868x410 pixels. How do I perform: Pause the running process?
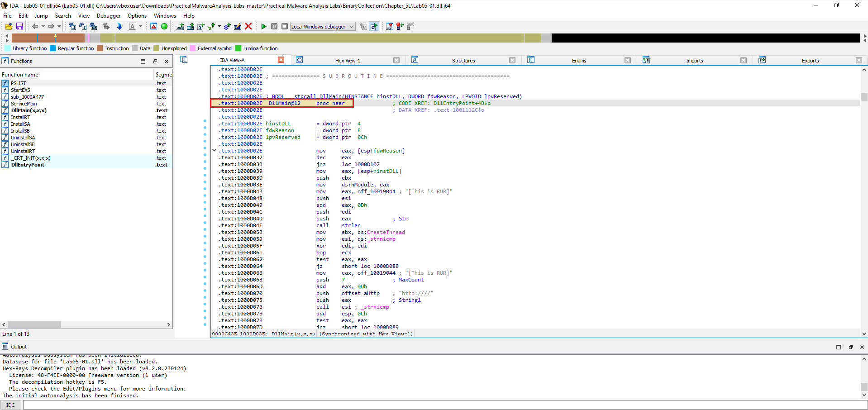pos(274,26)
